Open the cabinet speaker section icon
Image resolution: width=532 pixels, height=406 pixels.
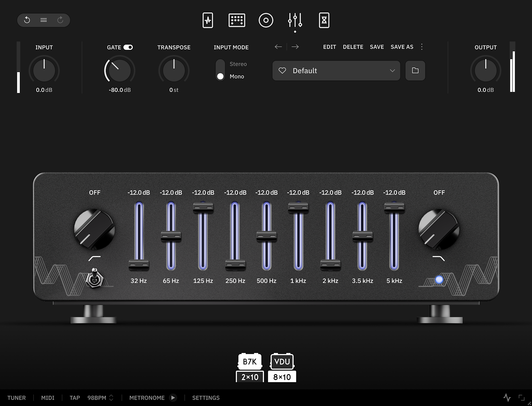266,20
